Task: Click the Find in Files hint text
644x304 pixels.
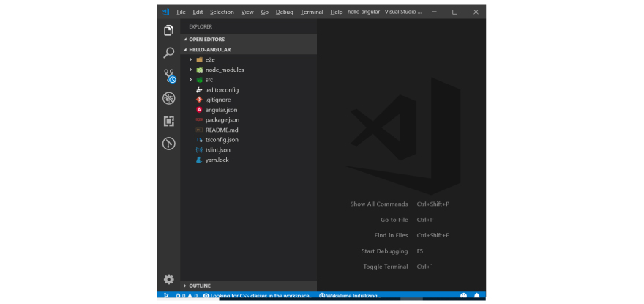Action: coord(392,236)
